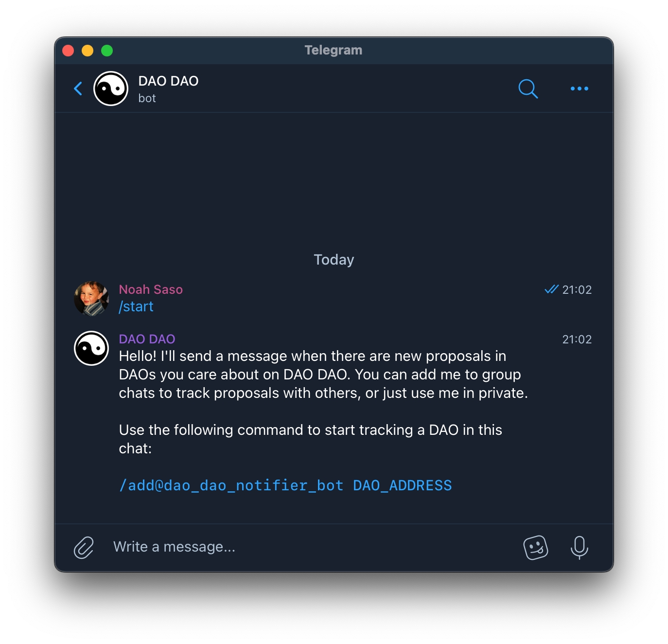Open search in the DAO DAO chat
Image resolution: width=668 pixels, height=644 pixels.
[x=528, y=89]
